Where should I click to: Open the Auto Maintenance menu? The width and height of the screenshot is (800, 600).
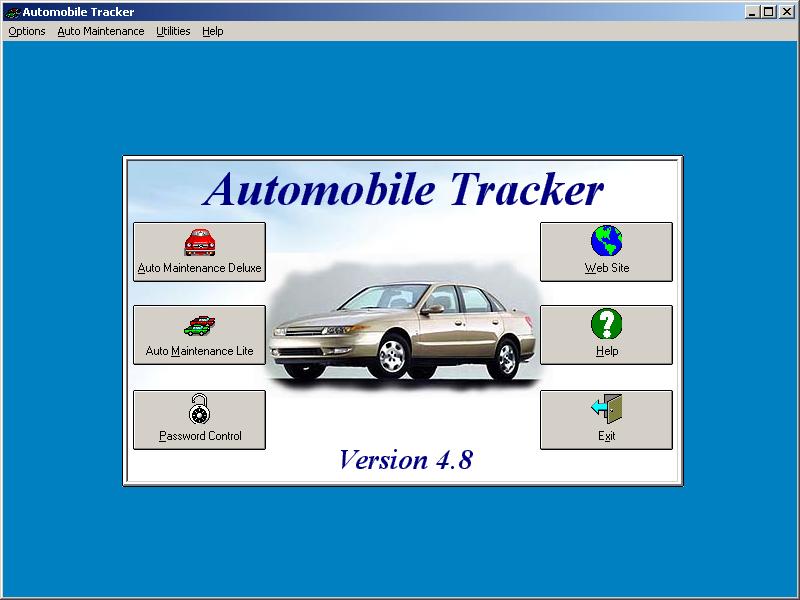coord(101,31)
